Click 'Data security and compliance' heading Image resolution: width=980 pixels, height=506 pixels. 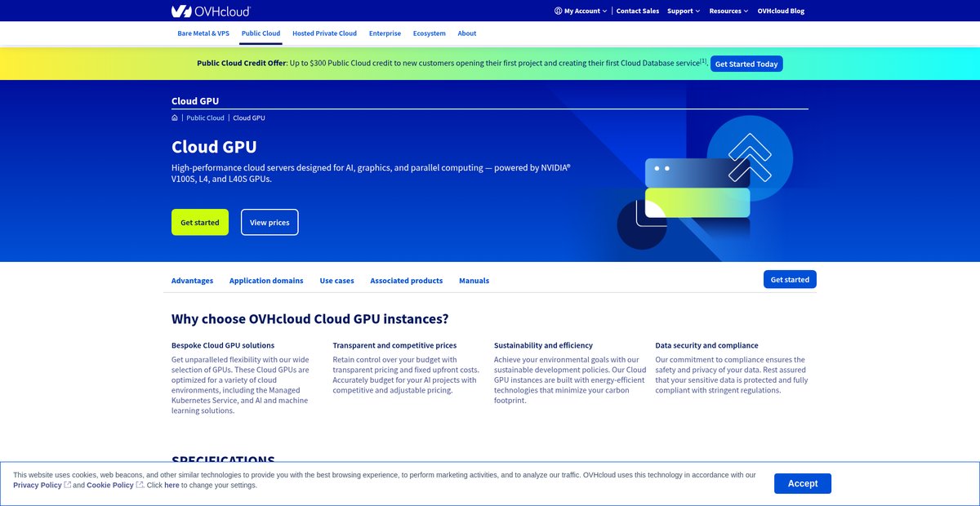click(706, 345)
